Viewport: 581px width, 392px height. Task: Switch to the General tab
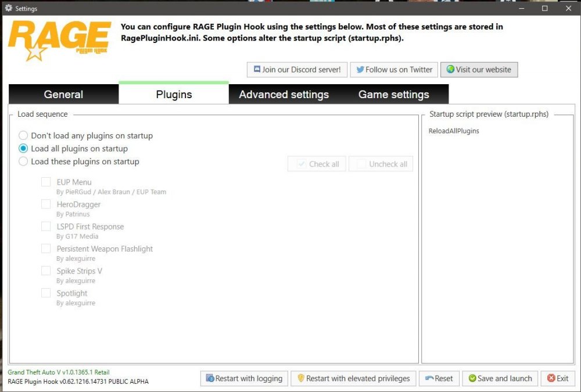63,94
